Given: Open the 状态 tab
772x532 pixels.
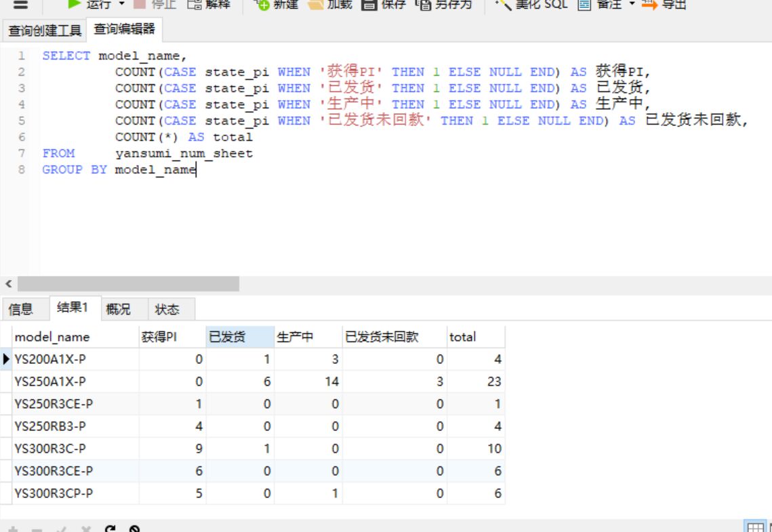Looking at the screenshot, I should click(x=167, y=310).
